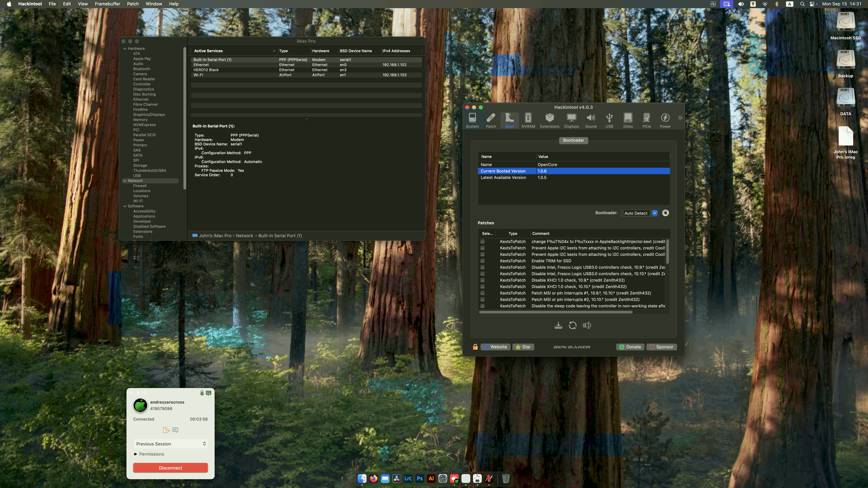Screen dimensions: 868x488
Task: View the PCIe devices section
Action: pos(646,120)
